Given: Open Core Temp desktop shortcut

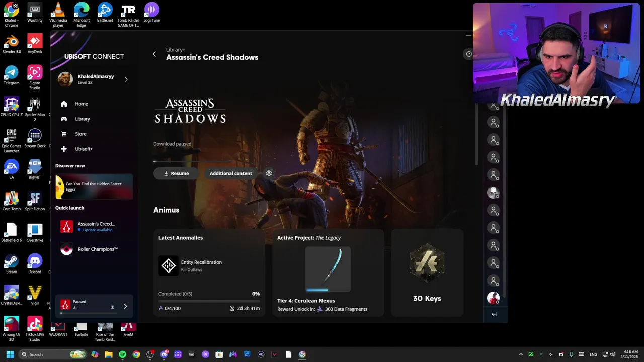Looking at the screenshot, I should pos(12,202).
